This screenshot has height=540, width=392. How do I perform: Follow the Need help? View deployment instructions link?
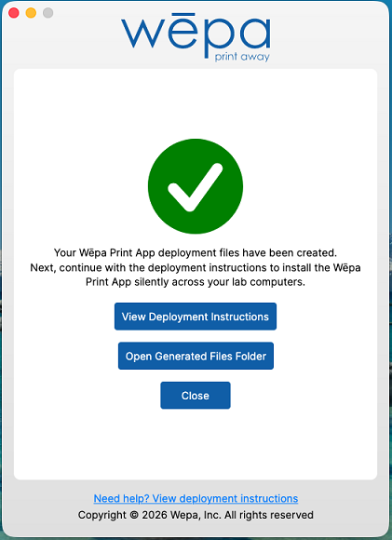point(196,498)
